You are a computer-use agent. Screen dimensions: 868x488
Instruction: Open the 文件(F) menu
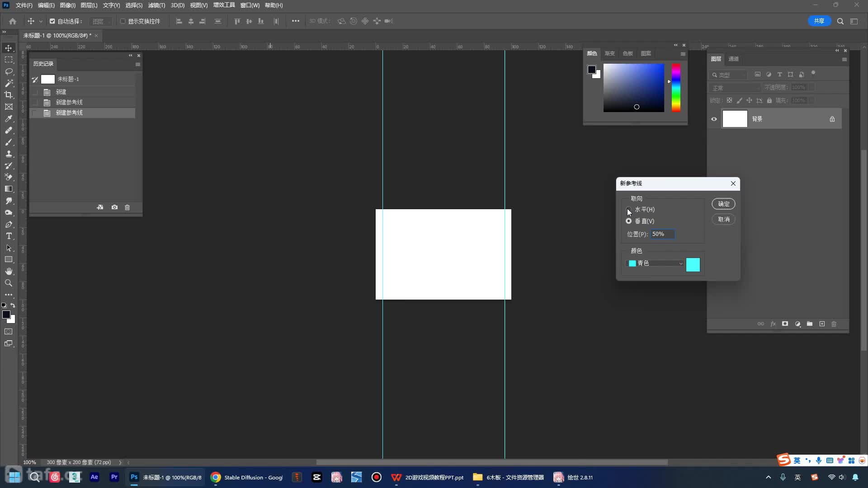[x=24, y=5]
